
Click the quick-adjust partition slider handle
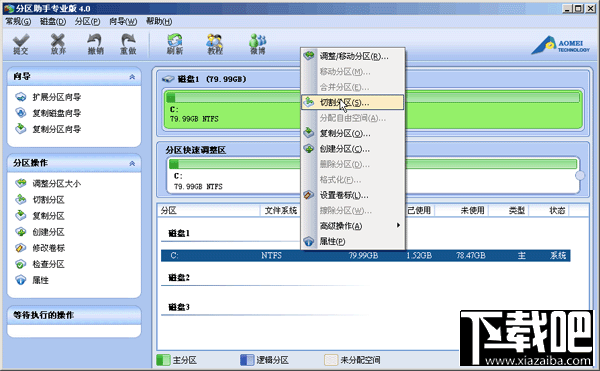point(580,175)
